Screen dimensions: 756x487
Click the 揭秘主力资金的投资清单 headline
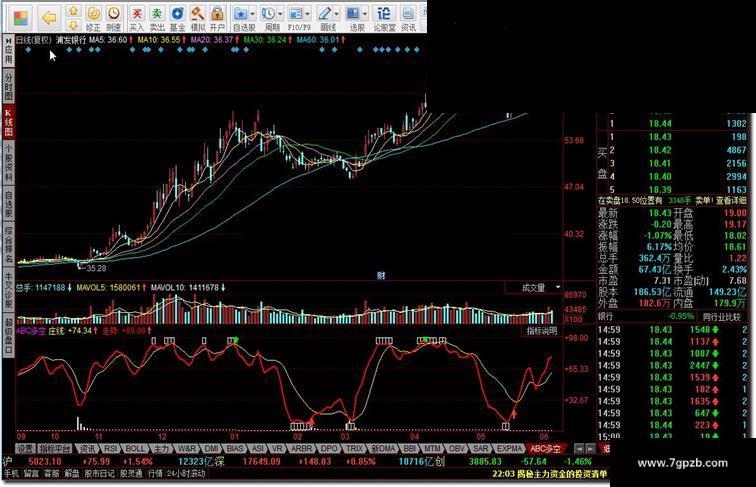[562, 474]
